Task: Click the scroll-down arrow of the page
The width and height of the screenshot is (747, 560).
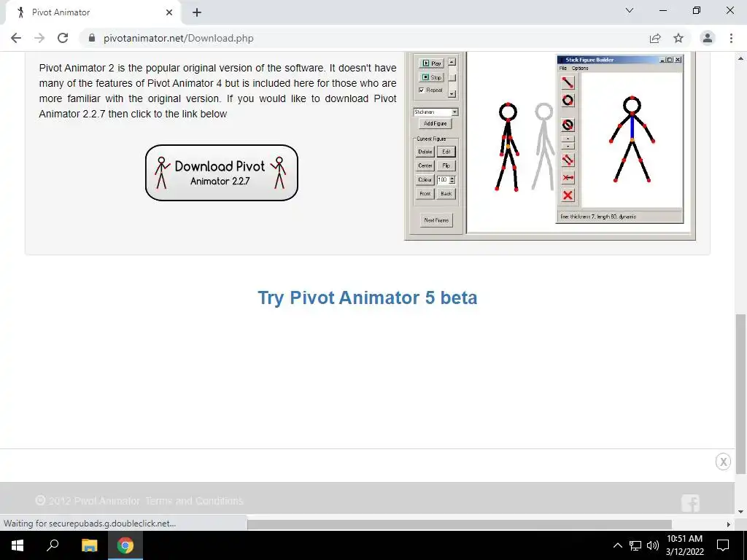Action: point(740,512)
